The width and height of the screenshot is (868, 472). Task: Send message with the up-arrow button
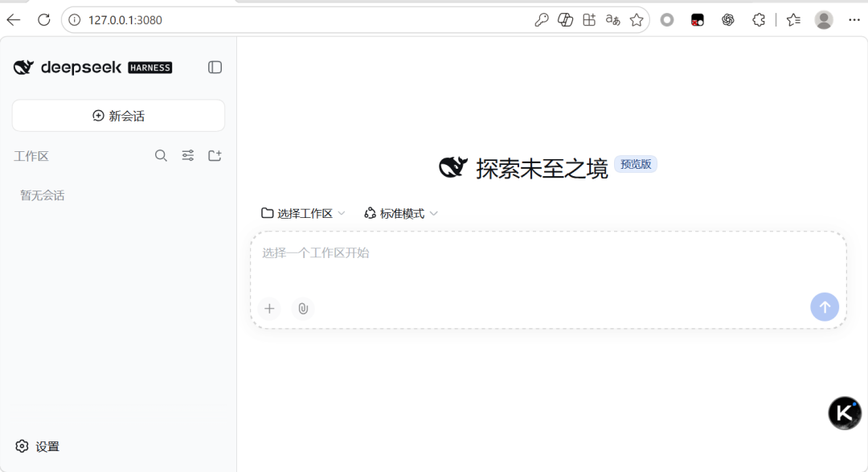click(825, 307)
